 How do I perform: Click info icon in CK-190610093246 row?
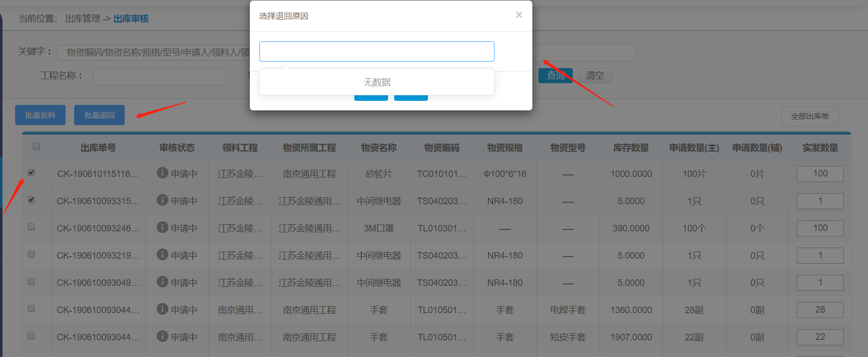click(162, 227)
